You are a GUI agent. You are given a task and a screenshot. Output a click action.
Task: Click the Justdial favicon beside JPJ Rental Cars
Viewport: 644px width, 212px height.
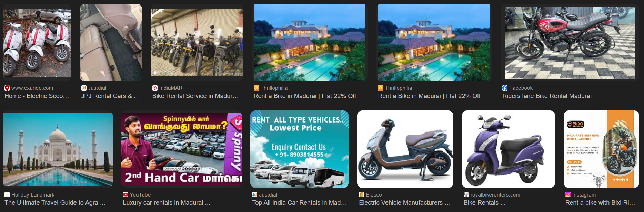pos(84,88)
